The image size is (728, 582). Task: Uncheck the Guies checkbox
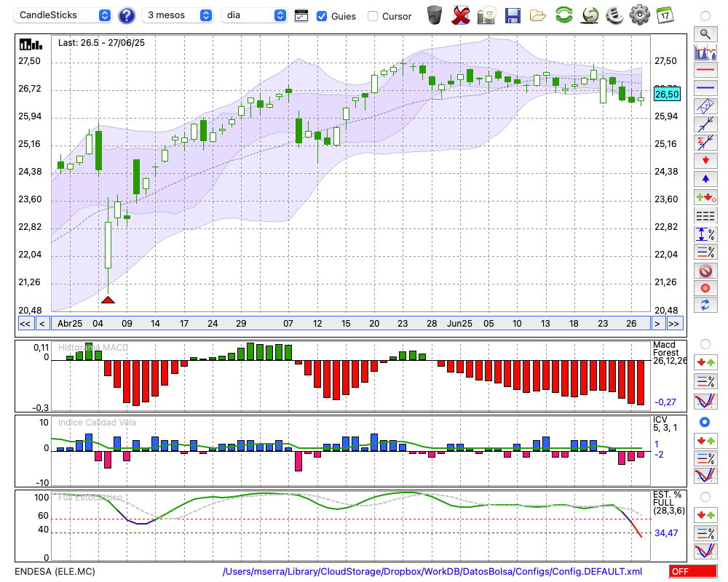[321, 16]
